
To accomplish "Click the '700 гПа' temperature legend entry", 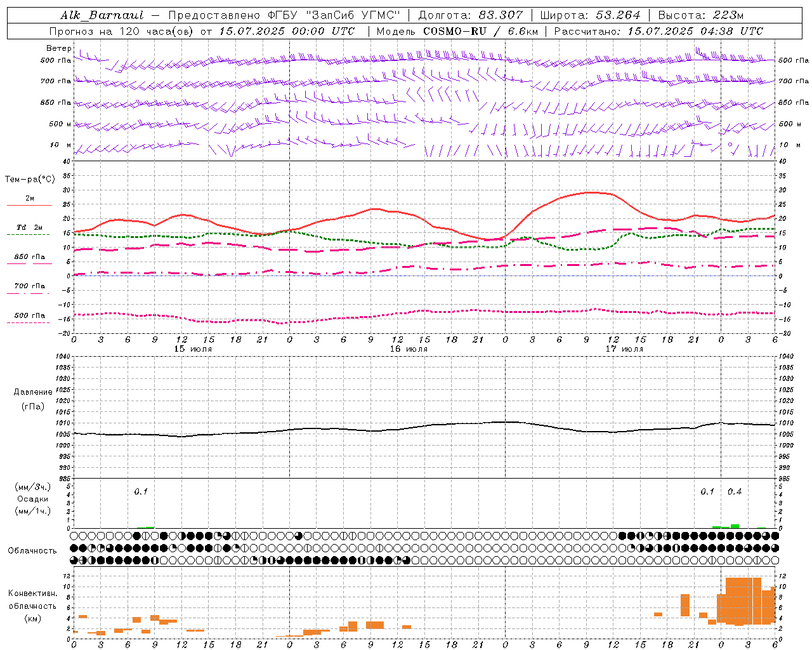I will point(30,286).
